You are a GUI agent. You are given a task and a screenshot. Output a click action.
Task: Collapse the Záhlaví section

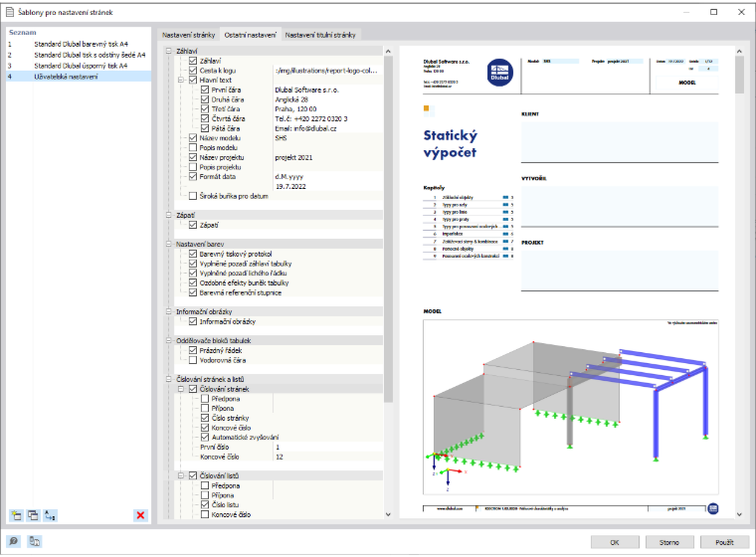(169, 51)
